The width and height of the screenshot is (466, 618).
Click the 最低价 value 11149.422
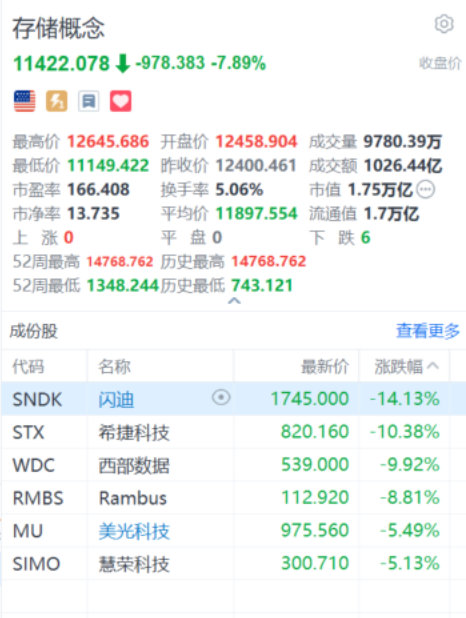[108, 166]
